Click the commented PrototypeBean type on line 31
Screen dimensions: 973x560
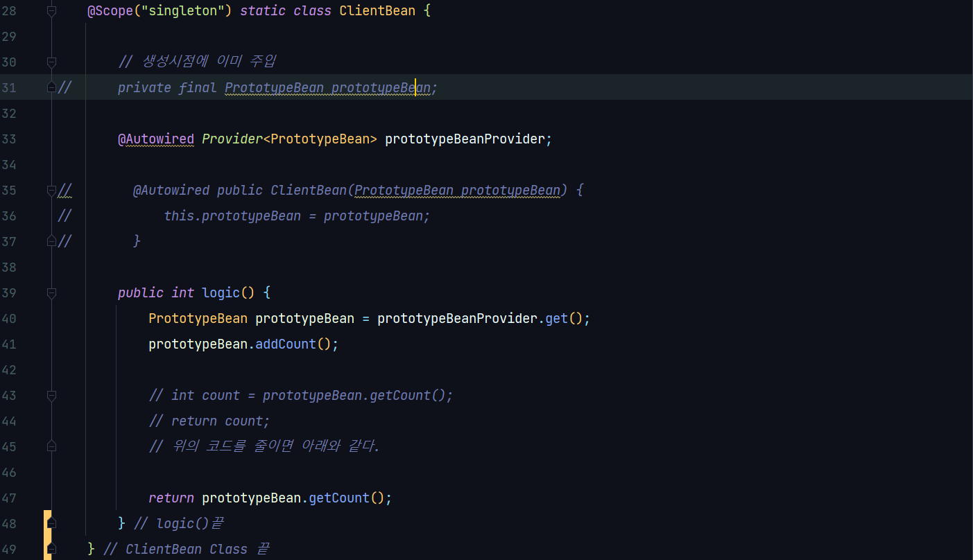274,87
